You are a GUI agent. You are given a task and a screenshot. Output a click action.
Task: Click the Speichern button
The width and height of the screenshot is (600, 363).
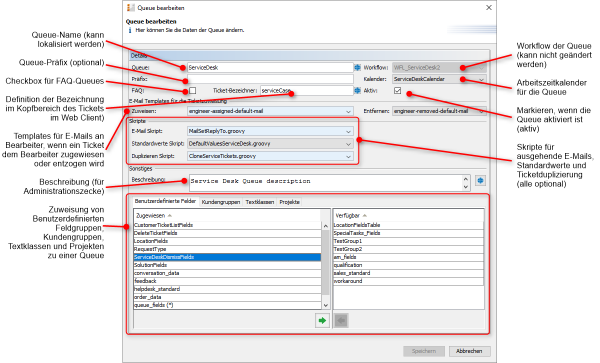[424, 351]
